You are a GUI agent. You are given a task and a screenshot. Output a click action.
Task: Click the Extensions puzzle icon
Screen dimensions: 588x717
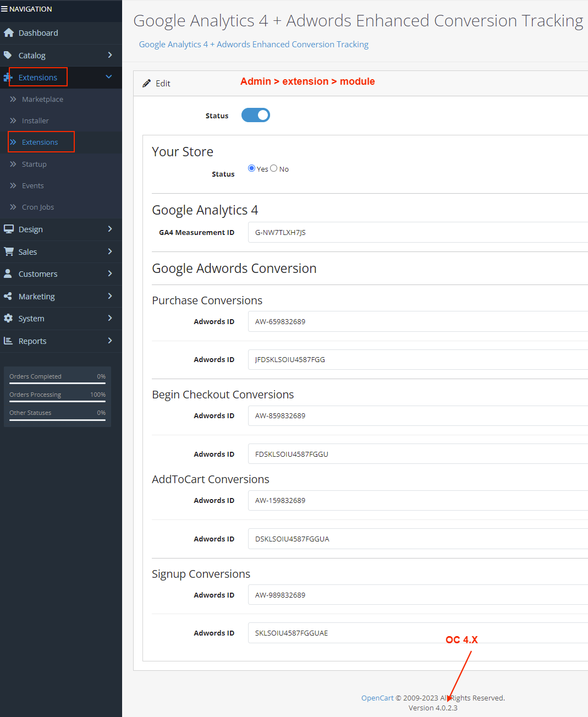click(8, 78)
